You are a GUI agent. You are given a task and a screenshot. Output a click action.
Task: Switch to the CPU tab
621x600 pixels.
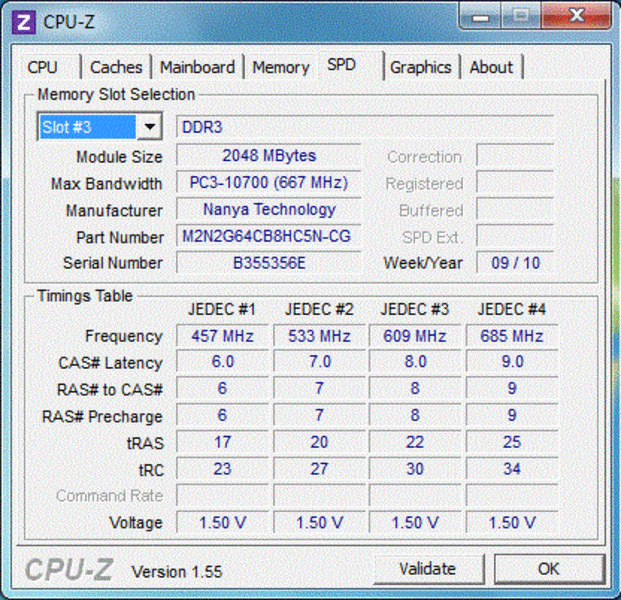click(x=43, y=67)
